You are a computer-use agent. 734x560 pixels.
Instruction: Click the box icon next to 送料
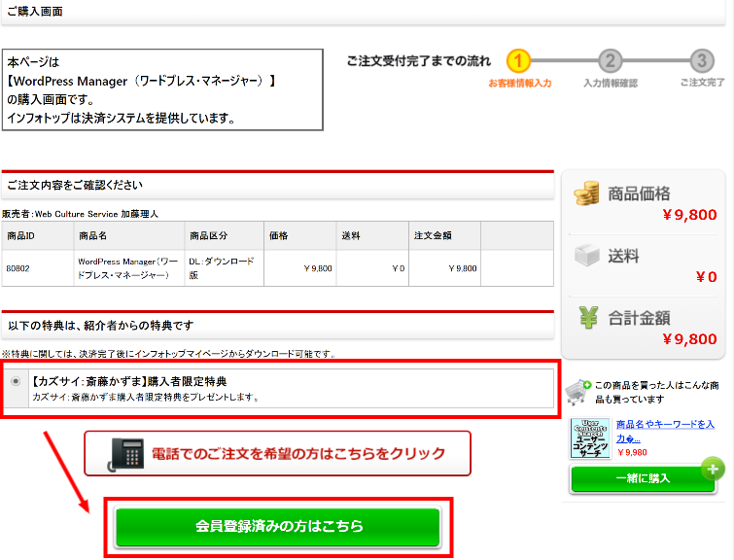tap(587, 255)
